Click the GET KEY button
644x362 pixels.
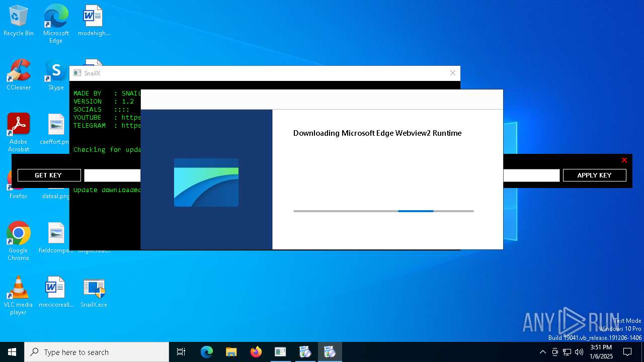49,175
